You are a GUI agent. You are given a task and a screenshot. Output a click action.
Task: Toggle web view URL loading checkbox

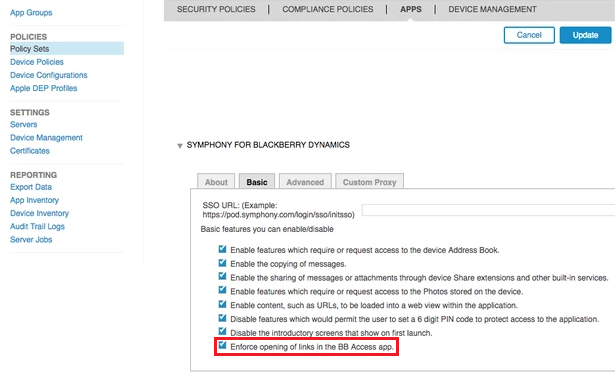[222, 304]
